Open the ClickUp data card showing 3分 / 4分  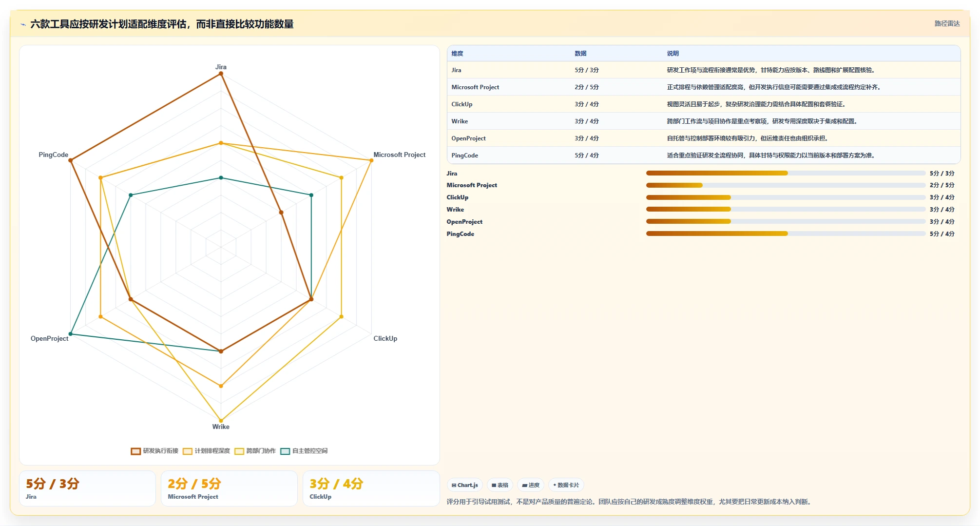(x=371, y=488)
